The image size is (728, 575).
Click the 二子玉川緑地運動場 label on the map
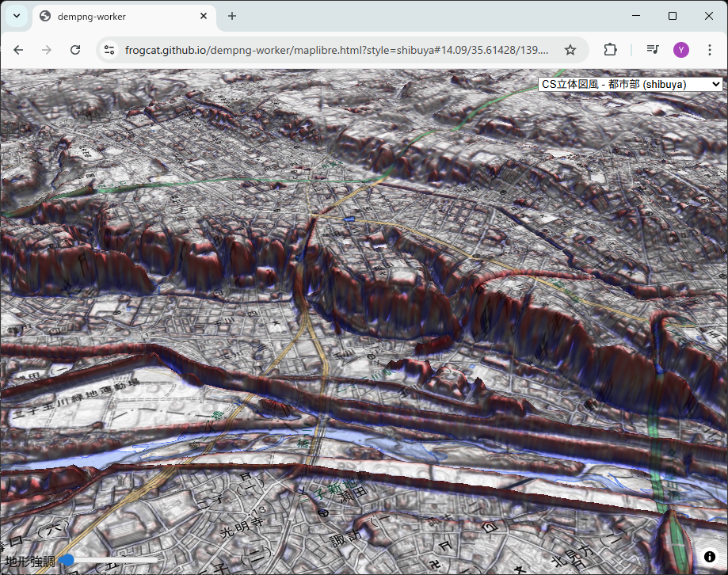coord(75,397)
